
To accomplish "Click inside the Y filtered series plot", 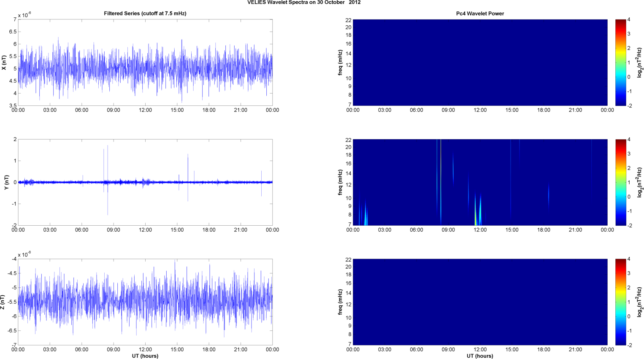I will (145, 182).
